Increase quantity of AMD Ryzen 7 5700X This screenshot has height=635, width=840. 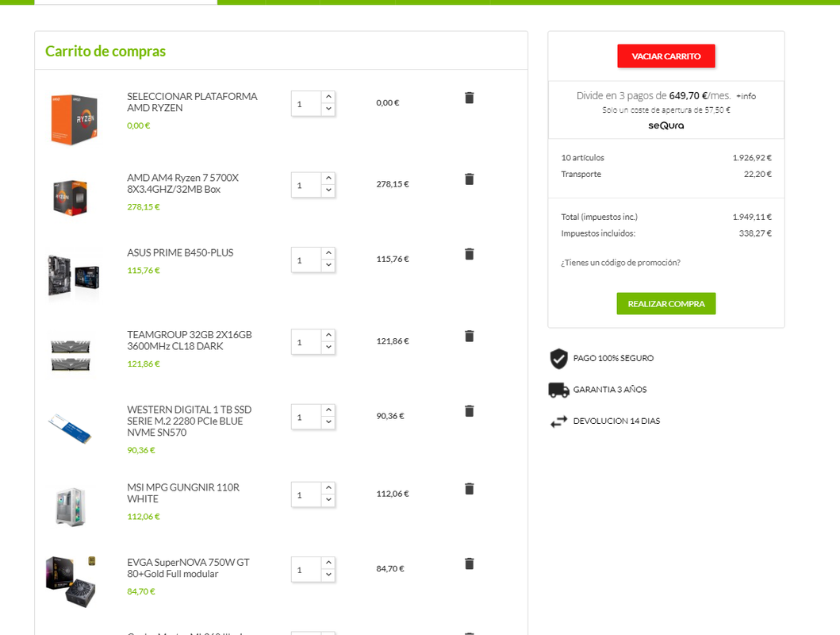328,179
